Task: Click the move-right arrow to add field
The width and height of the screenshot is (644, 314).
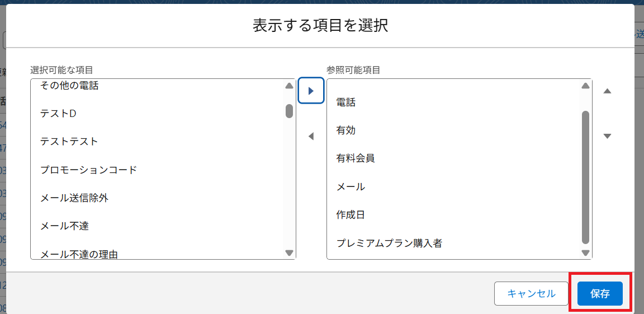Action: point(311,91)
